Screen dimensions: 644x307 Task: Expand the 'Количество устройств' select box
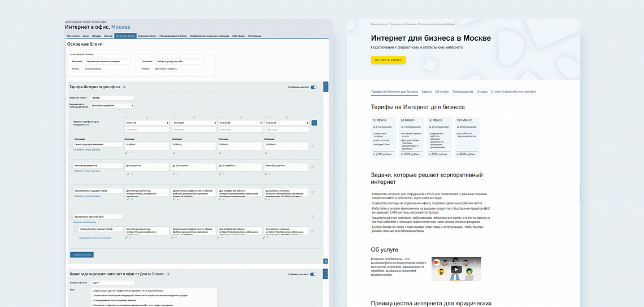coord(112,106)
